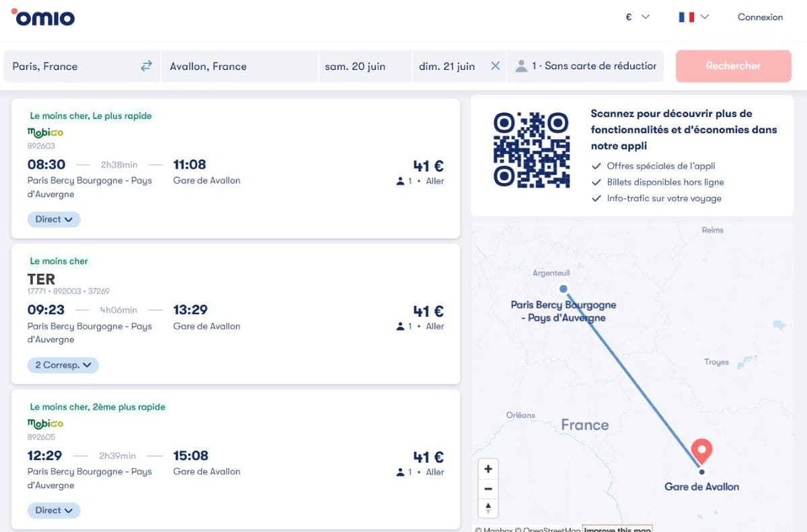Swap departure and destination with arrows icon
The height and width of the screenshot is (532, 807).
pos(146,66)
